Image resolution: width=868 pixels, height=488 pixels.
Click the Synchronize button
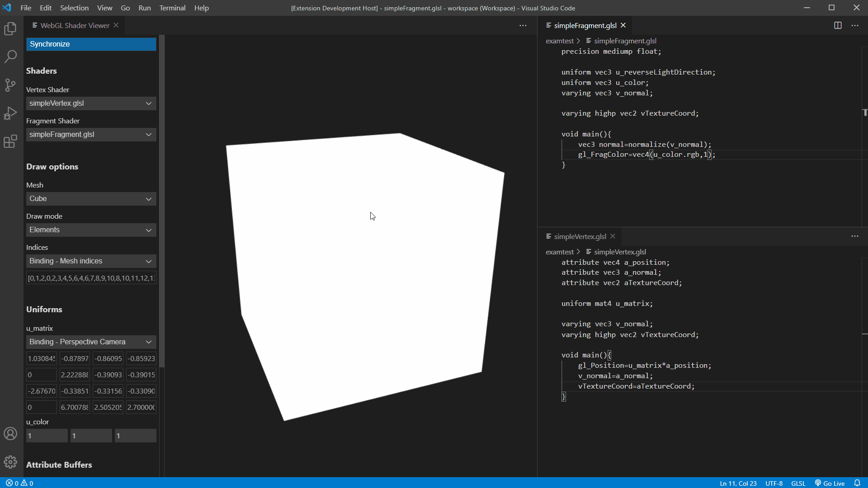91,44
